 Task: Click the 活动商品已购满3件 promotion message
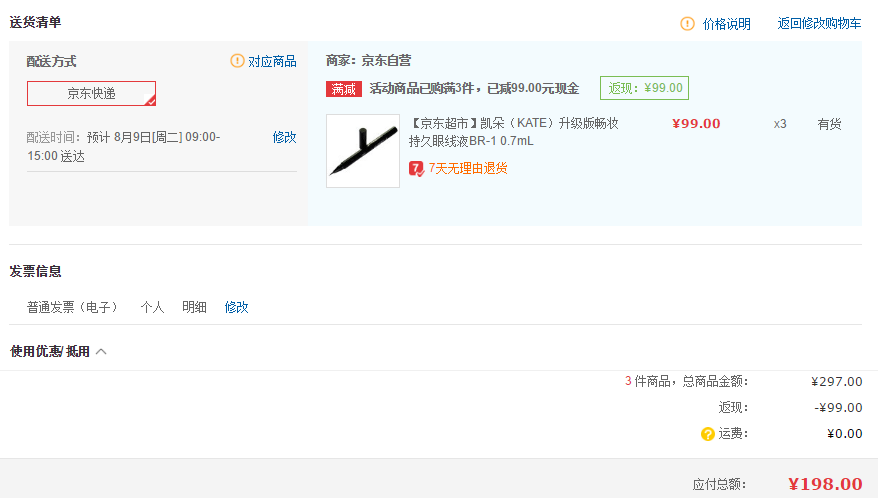coord(474,89)
